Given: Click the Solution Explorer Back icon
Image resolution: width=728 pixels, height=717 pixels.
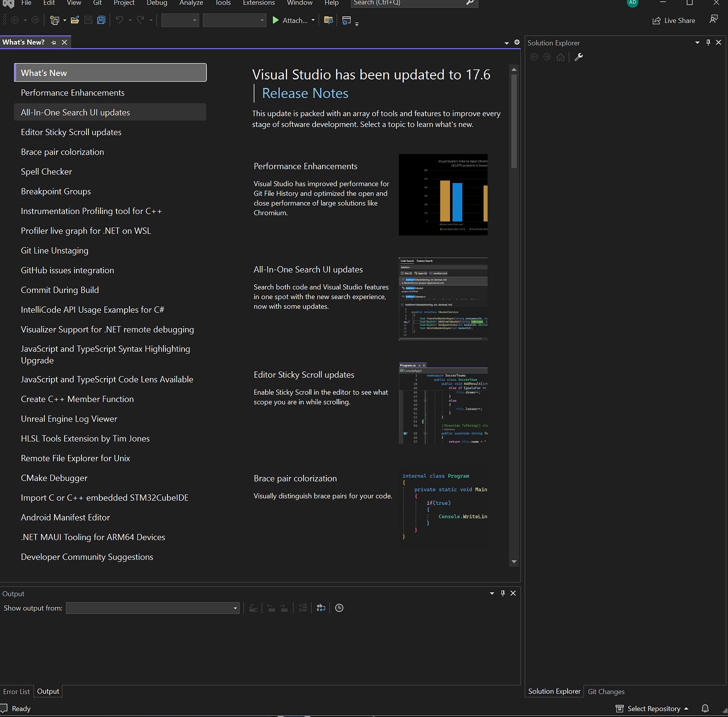Looking at the screenshot, I should (x=534, y=57).
